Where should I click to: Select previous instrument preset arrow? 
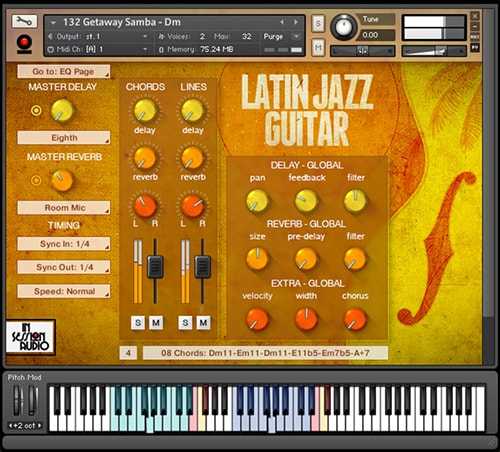tap(282, 22)
